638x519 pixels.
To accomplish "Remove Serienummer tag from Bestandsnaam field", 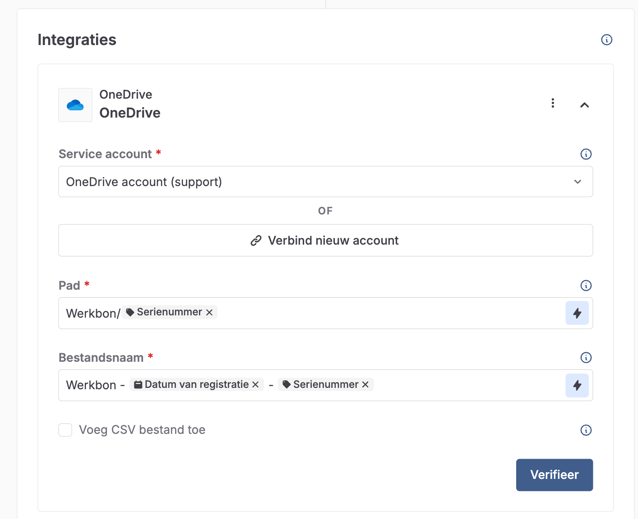I will click(x=365, y=385).
